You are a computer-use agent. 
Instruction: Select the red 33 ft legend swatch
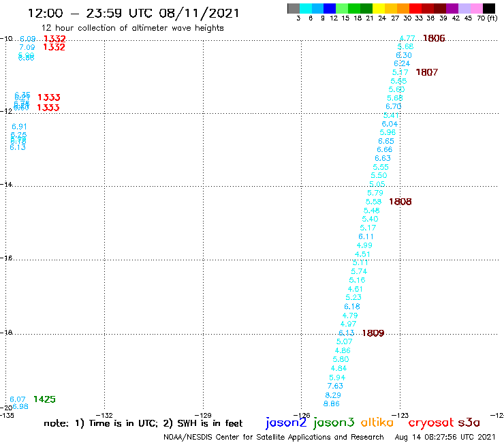415,8
